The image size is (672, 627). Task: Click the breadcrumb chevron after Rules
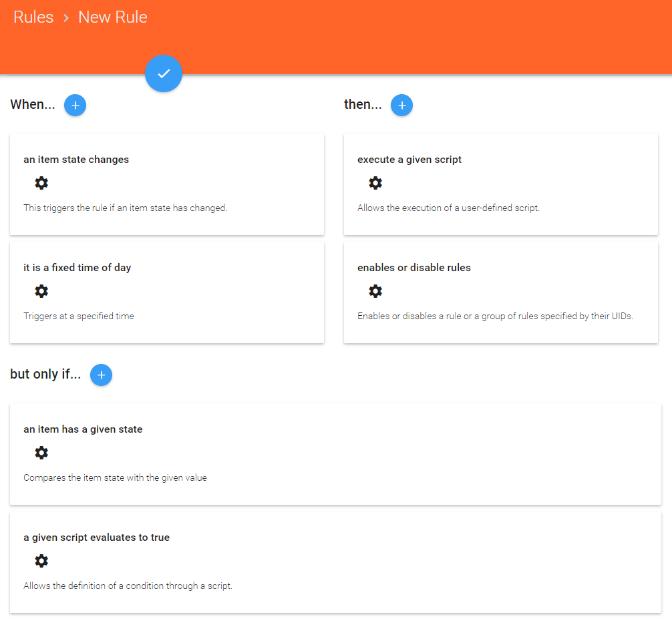[x=65, y=17]
